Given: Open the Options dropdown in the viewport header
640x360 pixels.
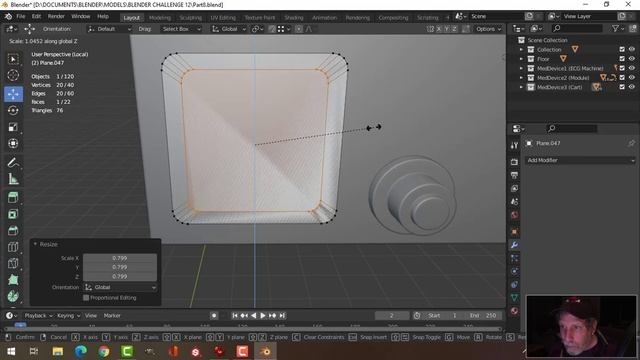Looking at the screenshot, I should pyautogui.click(x=488, y=29).
